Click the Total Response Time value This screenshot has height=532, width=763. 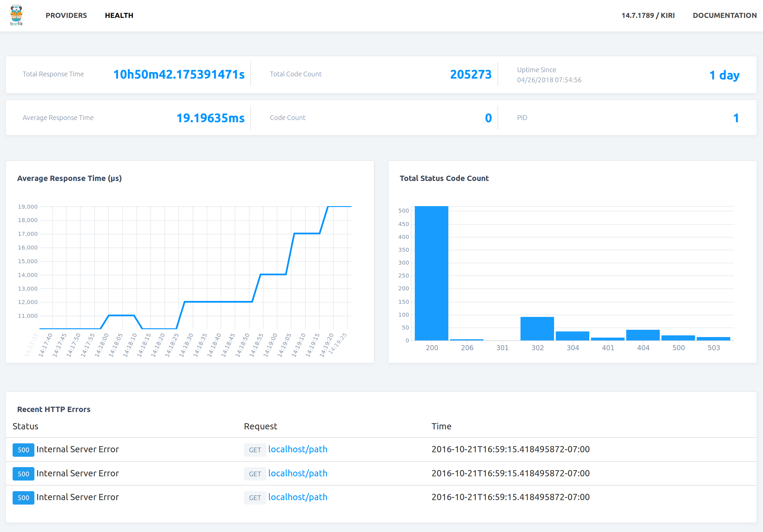coord(178,74)
